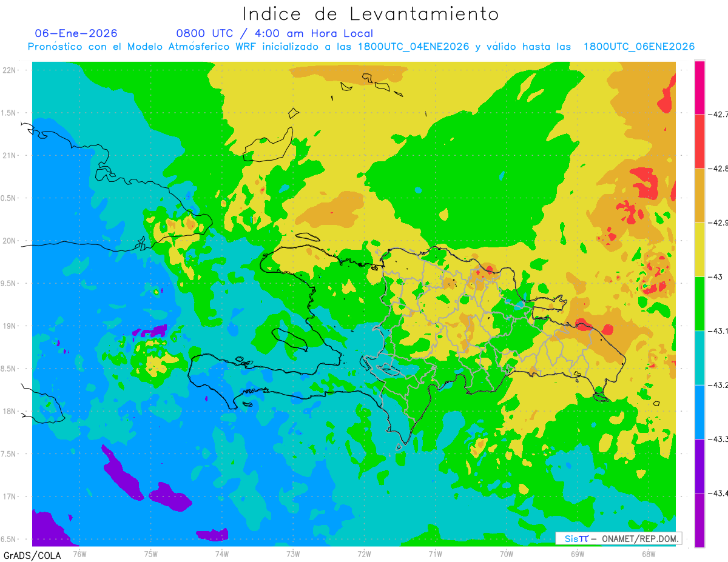
Task: Click the legend value '-42.8'
Action: [x=718, y=169]
